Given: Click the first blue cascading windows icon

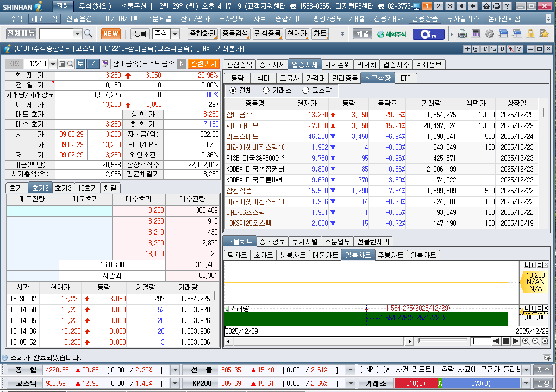Looking at the screenshot, I should coord(503,34).
